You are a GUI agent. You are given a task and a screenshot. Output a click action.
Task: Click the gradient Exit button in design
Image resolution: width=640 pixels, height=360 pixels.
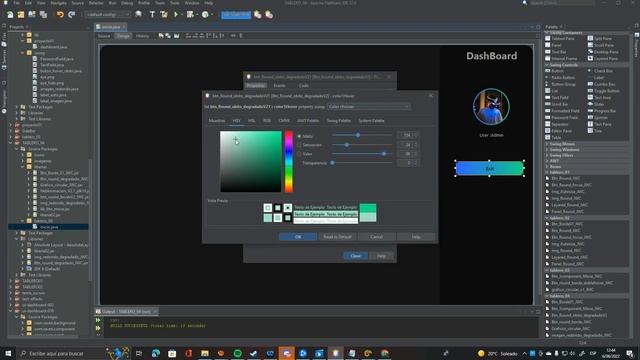click(x=489, y=169)
